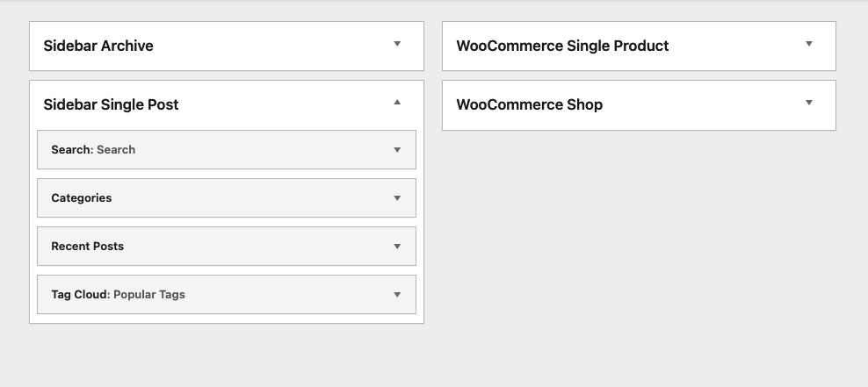Image resolution: width=868 pixels, height=387 pixels.
Task: Expand the Sidebar Archive panel arrow
Action: (x=397, y=44)
